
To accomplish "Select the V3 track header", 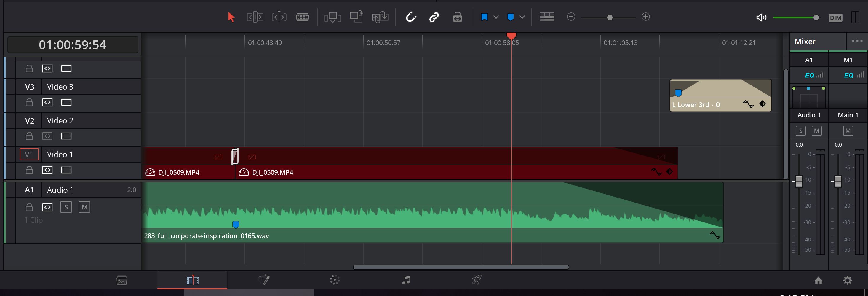I will 30,87.
